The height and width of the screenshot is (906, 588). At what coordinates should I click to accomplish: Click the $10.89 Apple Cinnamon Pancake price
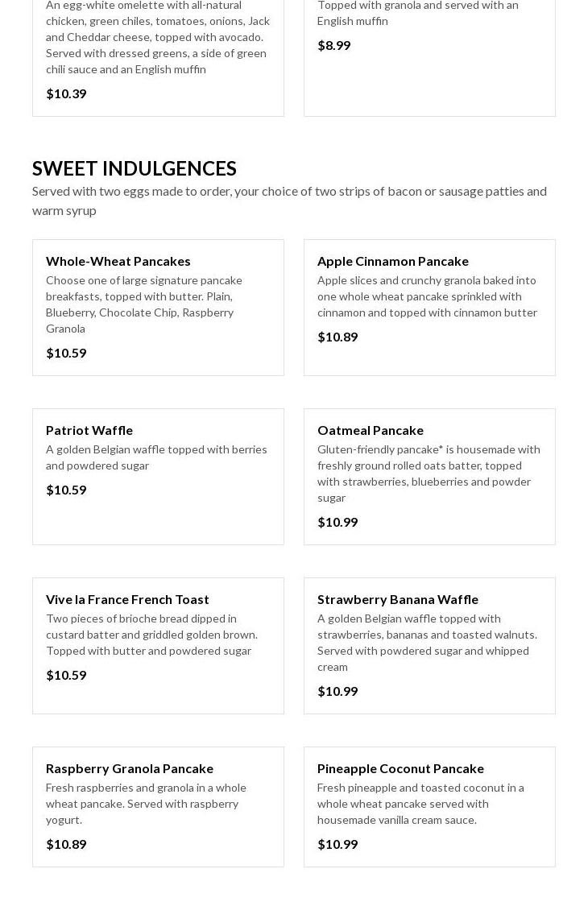pyautogui.click(x=337, y=337)
